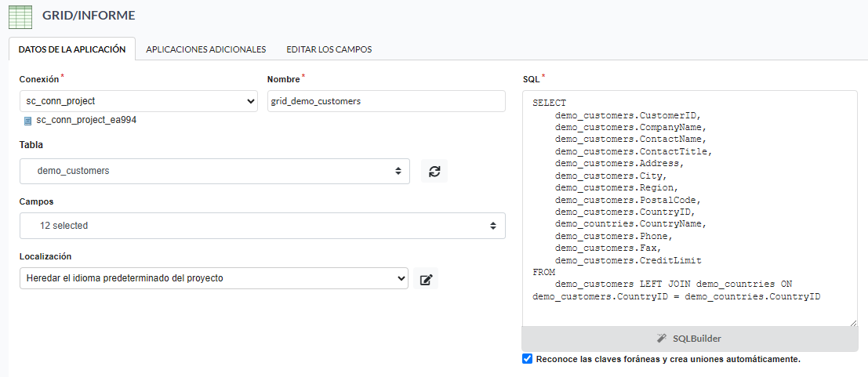Click the Reconoce las claves foráneas label

pos(668,359)
